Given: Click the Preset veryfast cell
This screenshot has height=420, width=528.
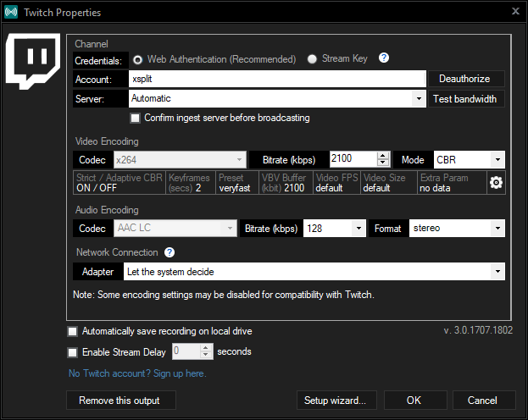Looking at the screenshot, I should coord(237,183).
